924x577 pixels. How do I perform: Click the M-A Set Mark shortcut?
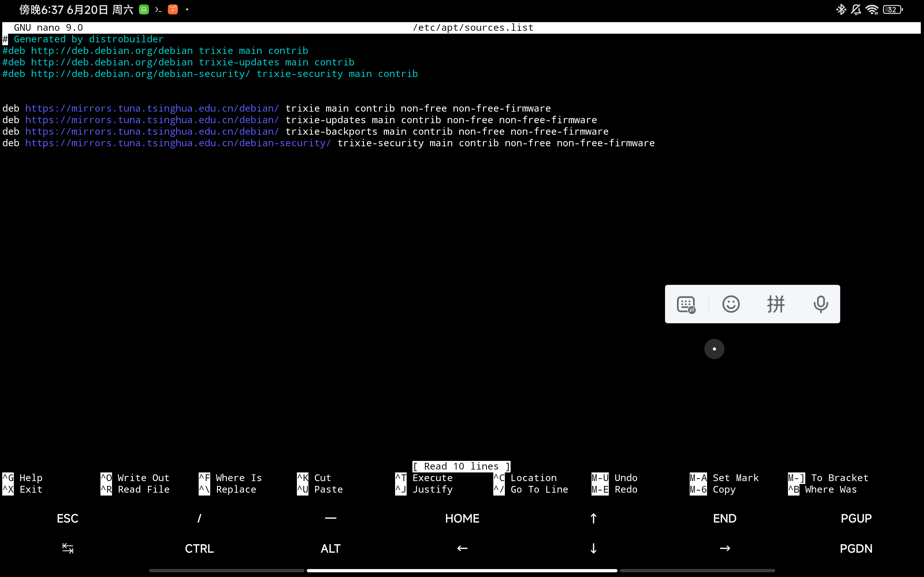(724, 478)
